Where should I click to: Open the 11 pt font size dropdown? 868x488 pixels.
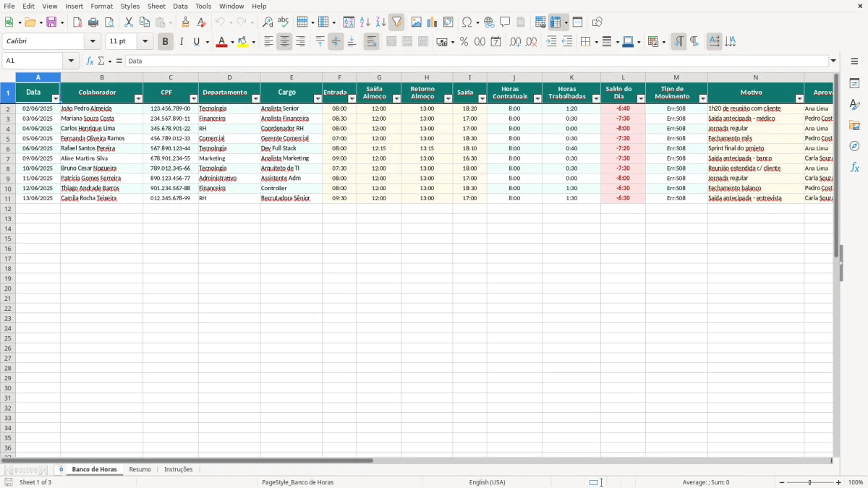(145, 42)
